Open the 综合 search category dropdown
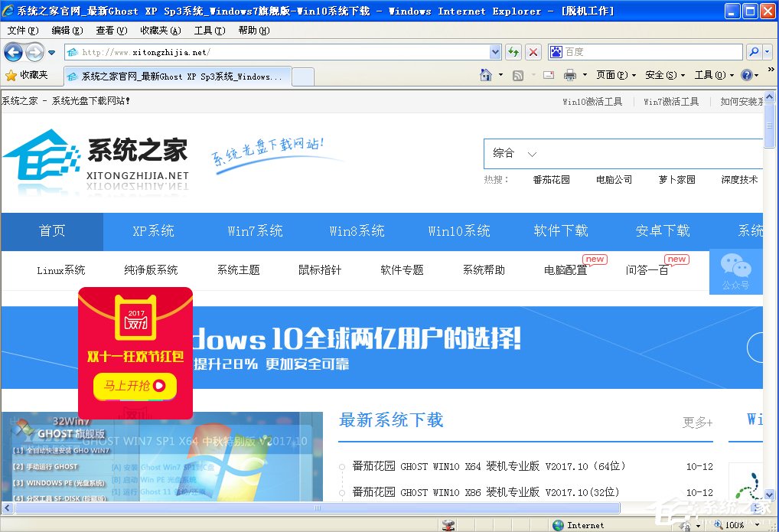This screenshot has height=532, width=779. click(513, 153)
